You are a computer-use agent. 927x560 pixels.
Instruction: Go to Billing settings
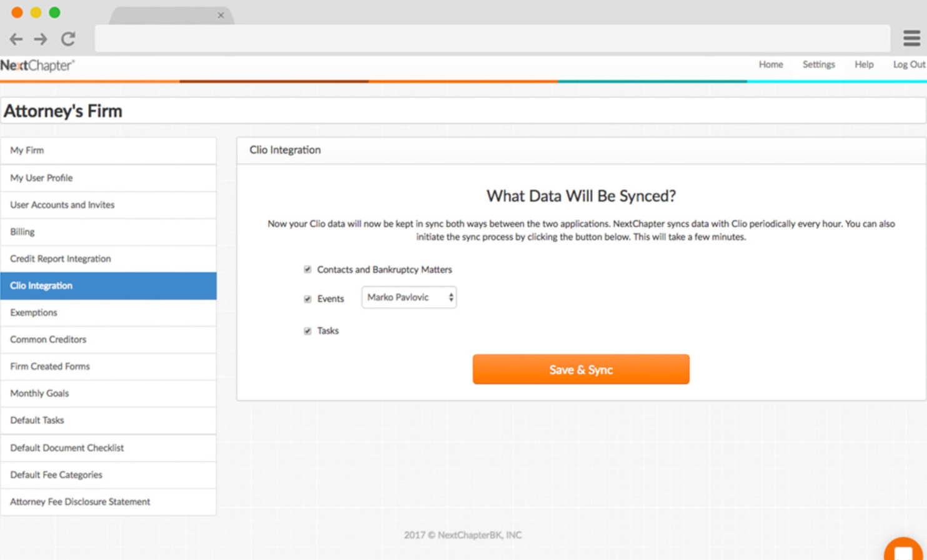(109, 232)
